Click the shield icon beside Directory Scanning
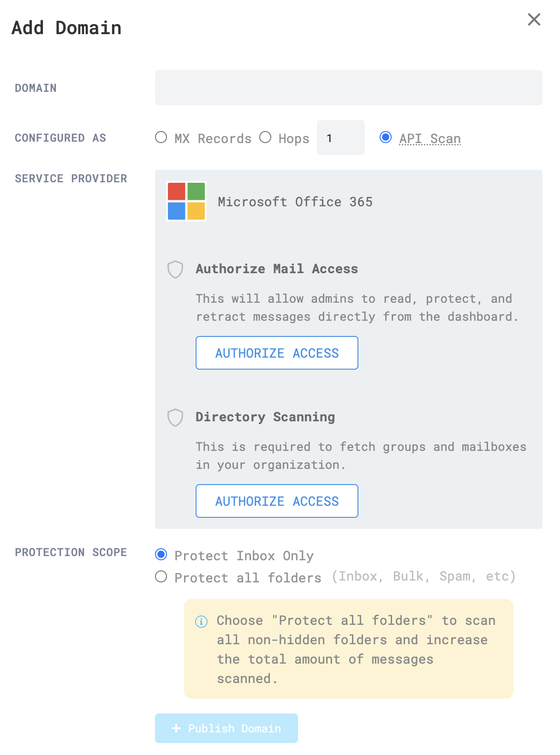The height and width of the screenshot is (755, 560). [175, 417]
